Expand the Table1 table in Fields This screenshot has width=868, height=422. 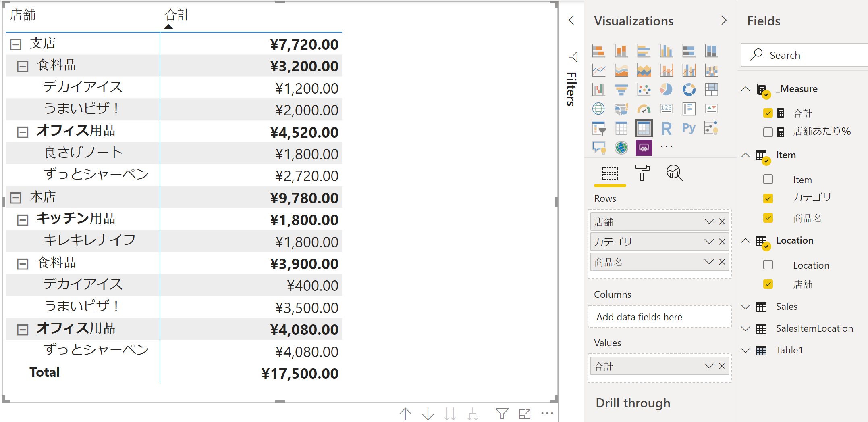746,350
